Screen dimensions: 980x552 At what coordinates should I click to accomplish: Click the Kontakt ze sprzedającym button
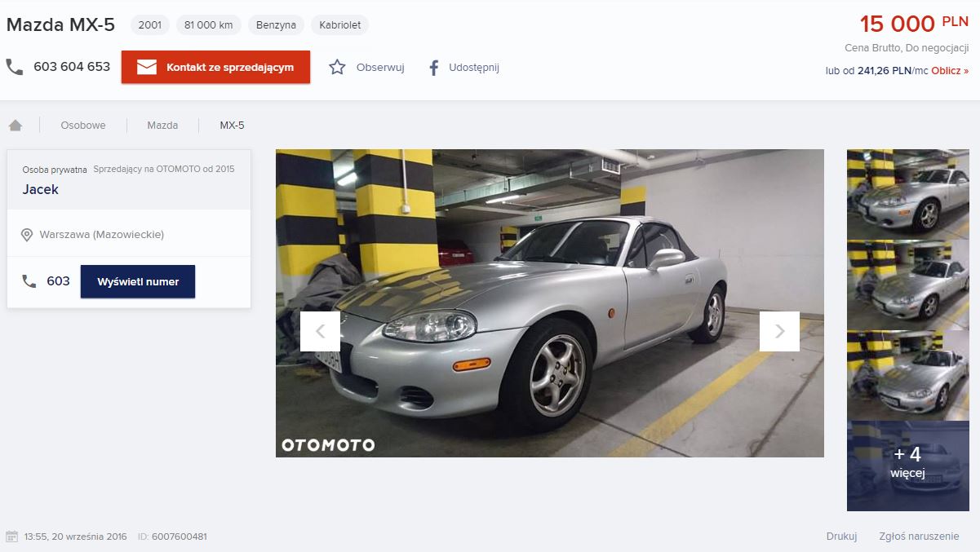(x=215, y=67)
